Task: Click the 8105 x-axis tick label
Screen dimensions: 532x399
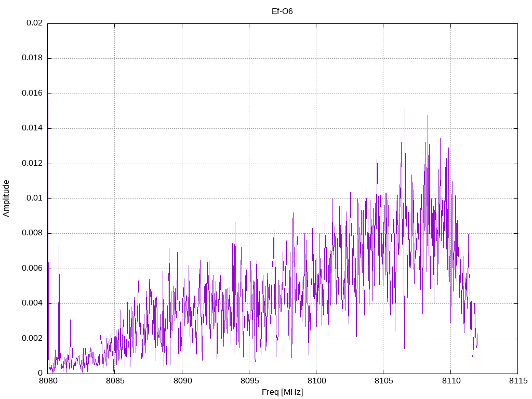Action: [x=384, y=381]
